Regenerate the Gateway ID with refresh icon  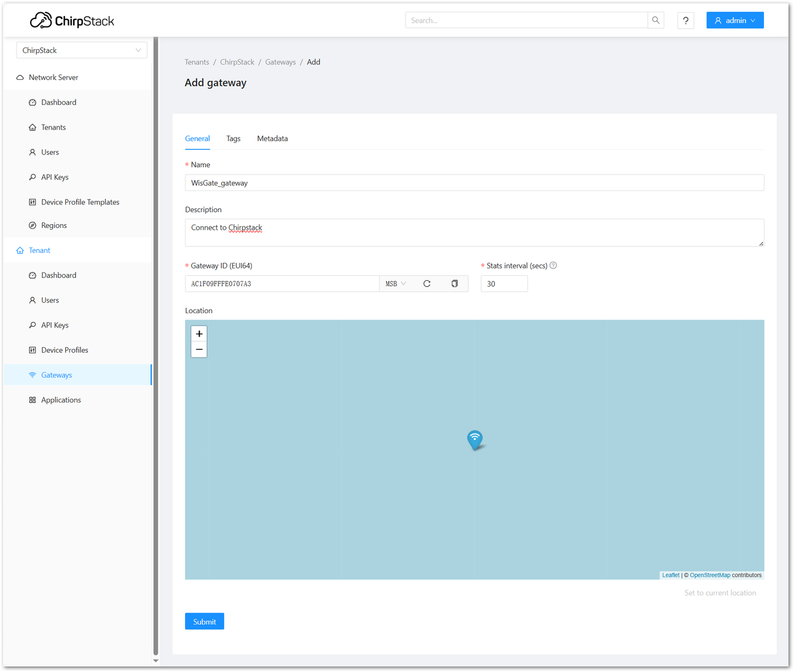(426, 283)
